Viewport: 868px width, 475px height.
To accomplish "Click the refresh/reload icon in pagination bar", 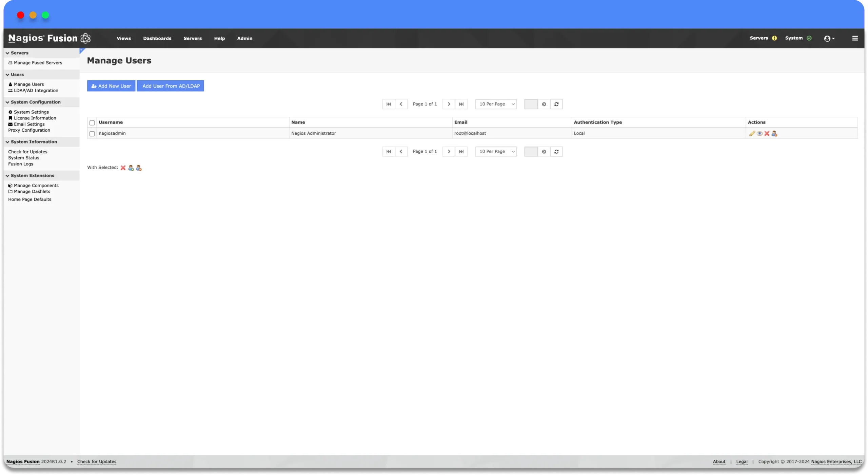I will 556,104.
